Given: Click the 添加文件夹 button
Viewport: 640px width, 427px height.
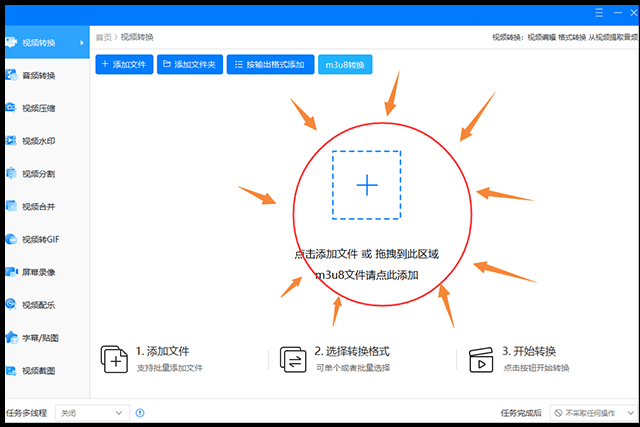Looking at the screenshot, I should pyautogui.click(x=190, y=64).
